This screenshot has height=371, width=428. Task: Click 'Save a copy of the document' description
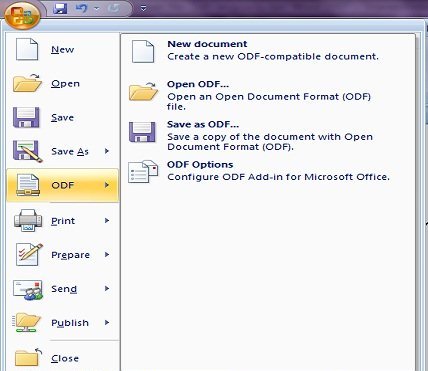tap(270, 142)
